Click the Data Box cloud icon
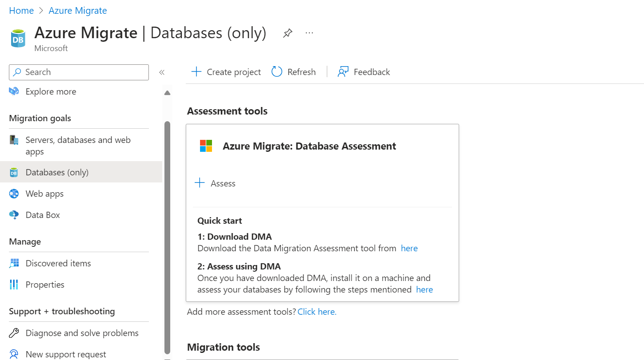This screenshot has width=644, height=360. click(14, 215)
